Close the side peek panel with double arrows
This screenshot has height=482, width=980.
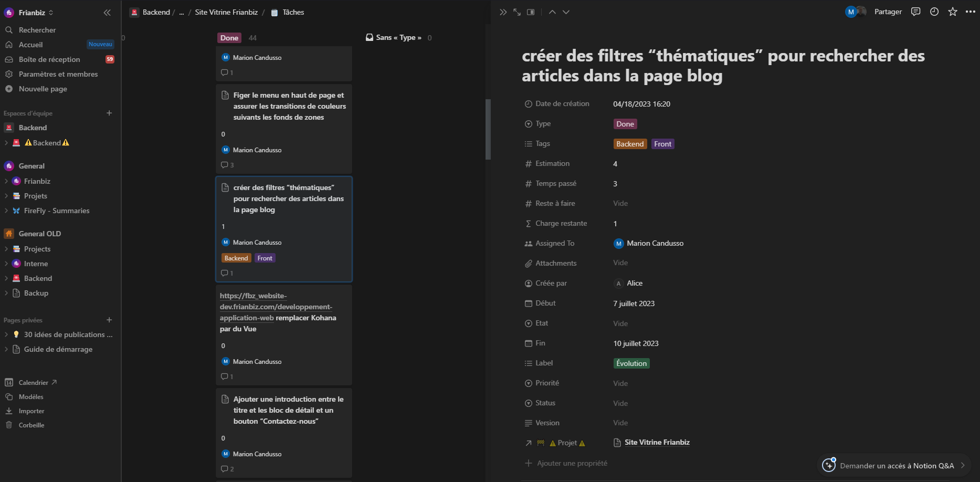click(503, 12)
